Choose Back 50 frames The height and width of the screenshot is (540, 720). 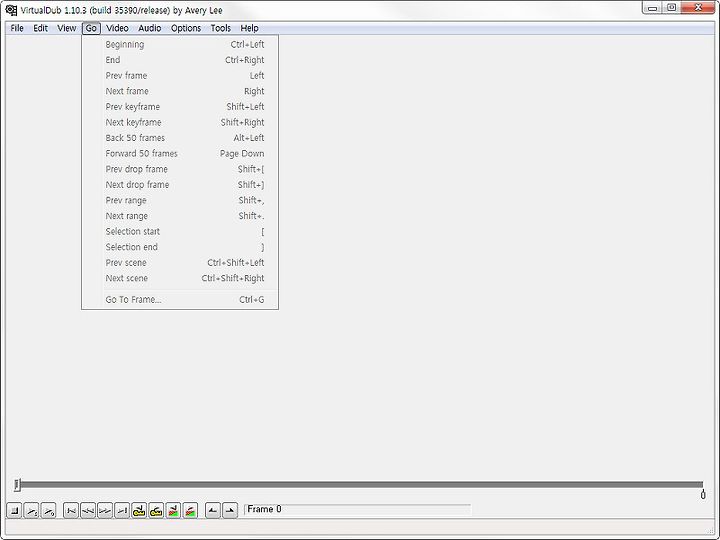point(180,138)
